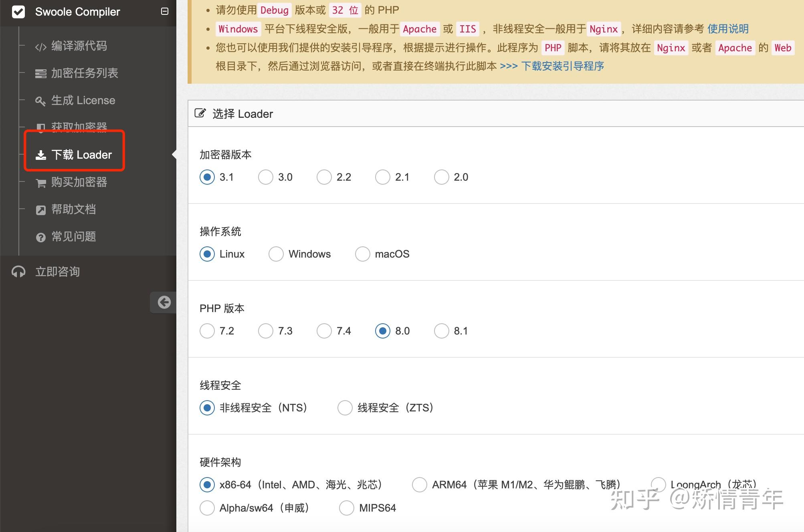
Task: Open the 帮助文档 external link icon
Action: 40,210
